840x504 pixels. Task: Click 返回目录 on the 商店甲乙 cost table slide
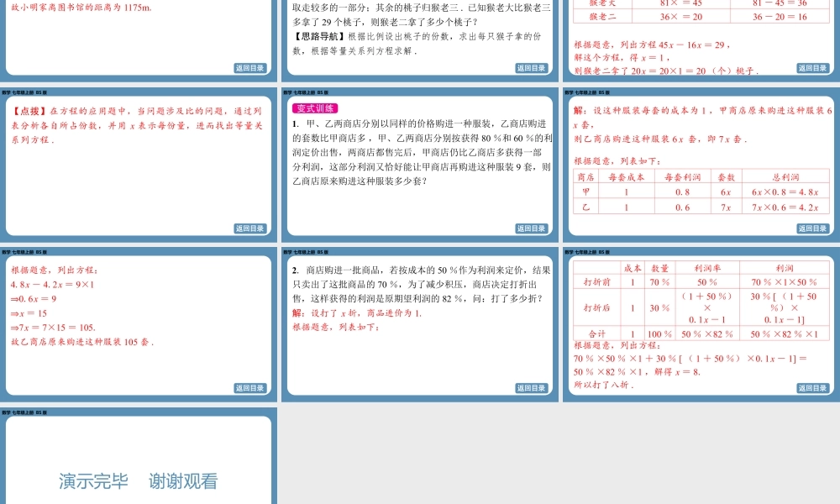click(810, 227)
